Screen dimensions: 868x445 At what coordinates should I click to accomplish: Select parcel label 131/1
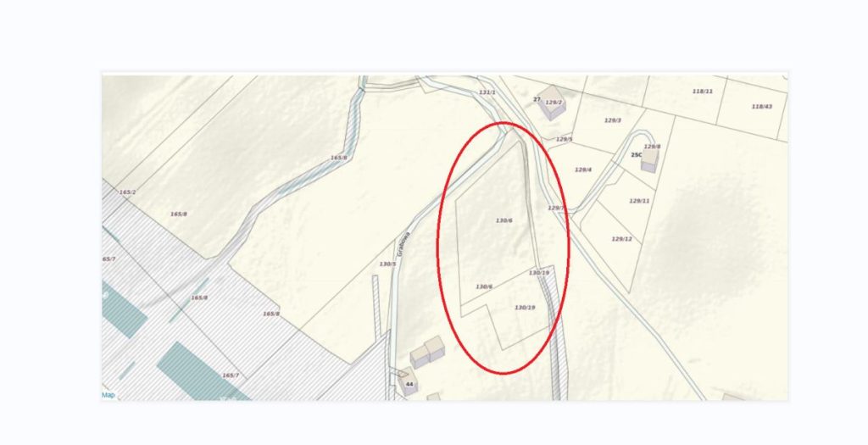pyautogui.click(x=487, y=92)
